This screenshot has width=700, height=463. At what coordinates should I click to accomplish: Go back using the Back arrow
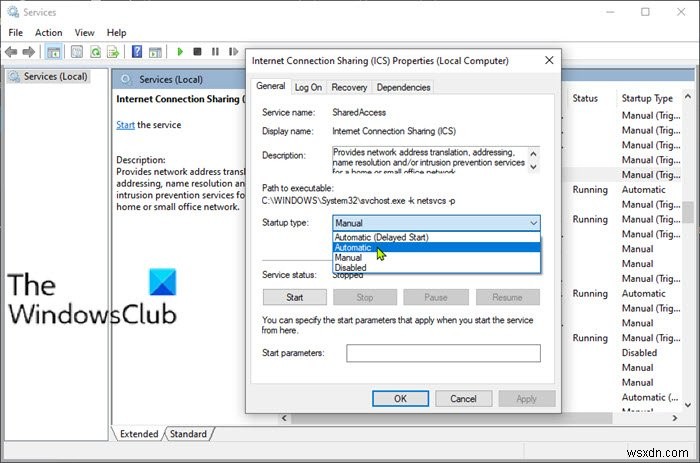point(11,52)
